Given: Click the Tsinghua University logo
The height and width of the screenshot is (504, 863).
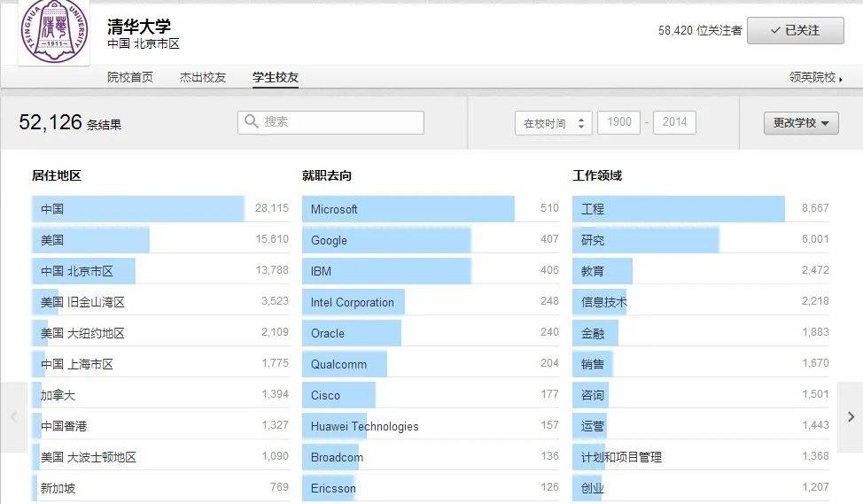Looking at the screenshot, I should pyautogui.click(x=54, y=31).
